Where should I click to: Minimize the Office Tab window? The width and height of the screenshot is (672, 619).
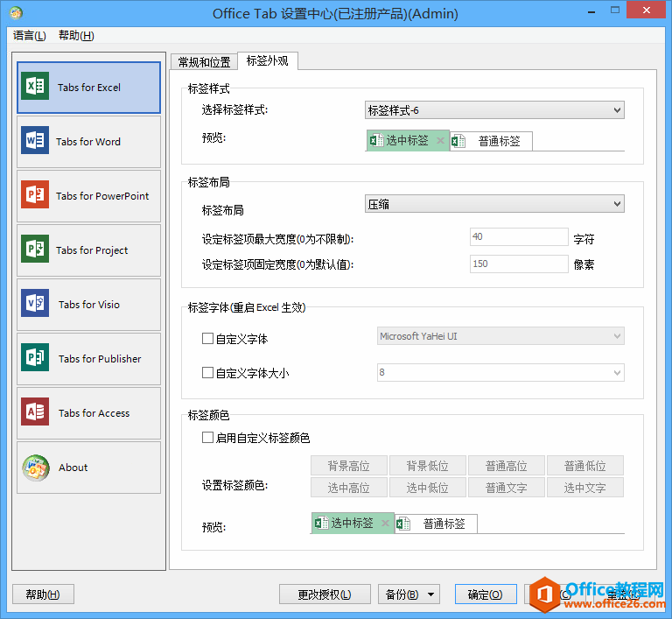(591, 12)
